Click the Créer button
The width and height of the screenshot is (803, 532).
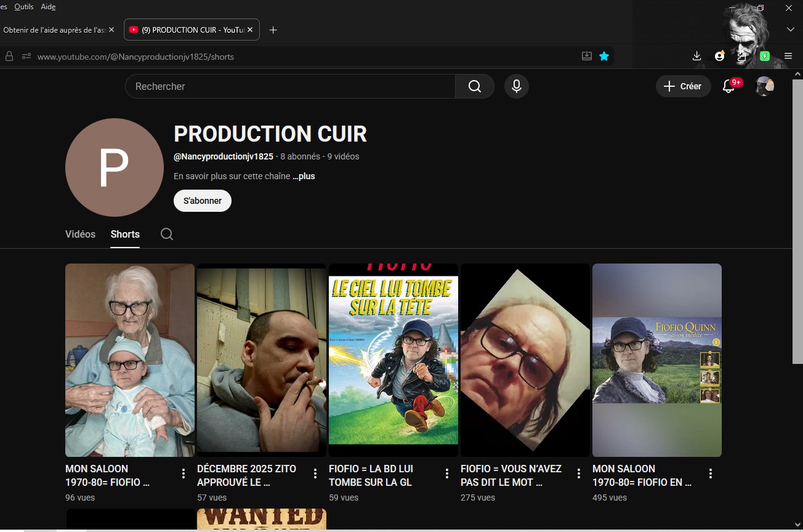pos(683,86)
